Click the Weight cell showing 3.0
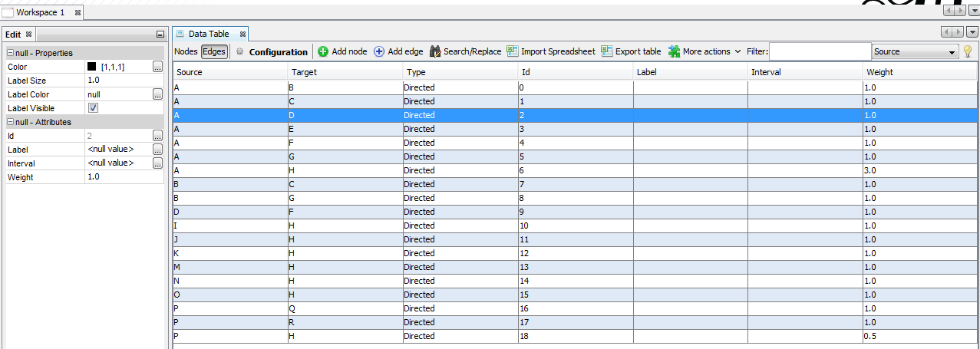 tap(921, 170)
